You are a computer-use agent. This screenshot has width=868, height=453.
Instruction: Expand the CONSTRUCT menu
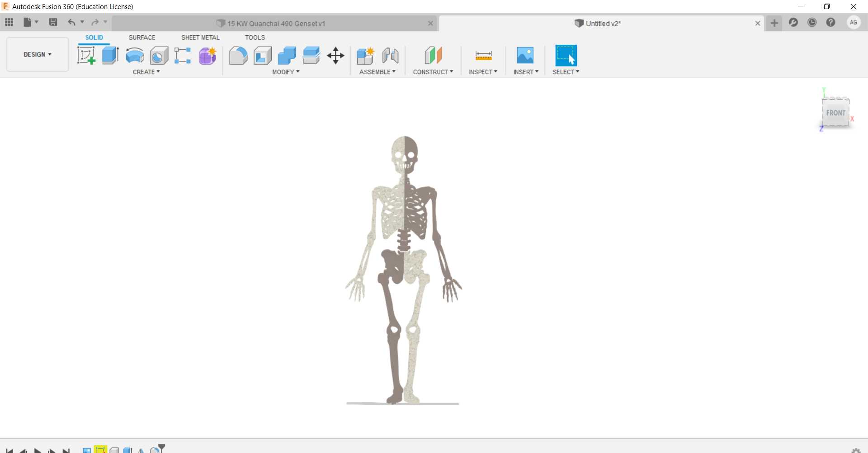pyautogui.click(x=433, y=72)
